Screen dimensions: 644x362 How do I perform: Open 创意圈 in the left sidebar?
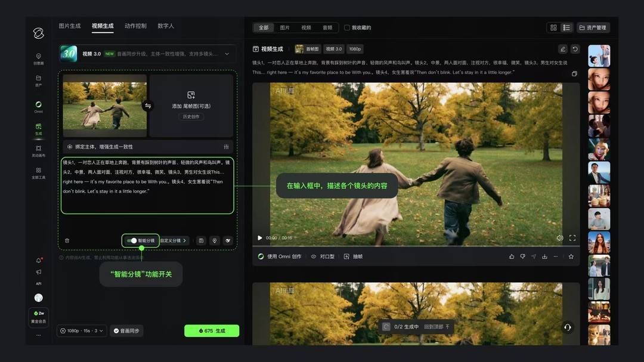click(x=38, y=59)
